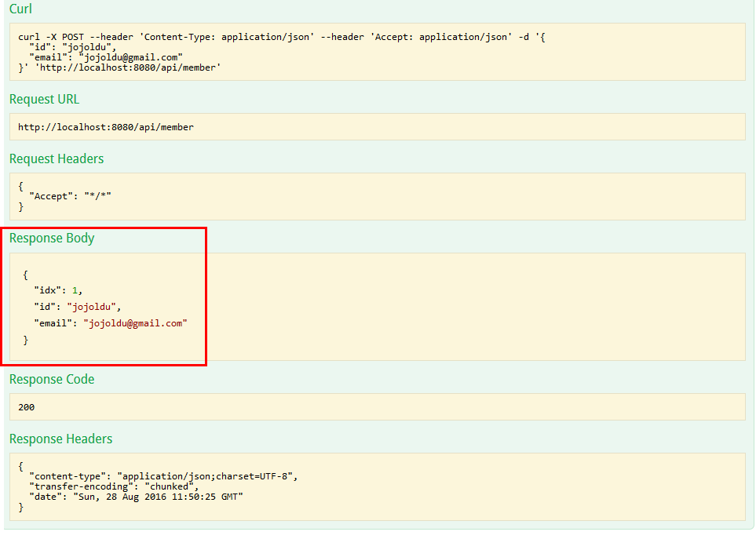The width and height of the screenshot is (756, 539).
Task: Click the Response Body heading
Action: (52, 239)
